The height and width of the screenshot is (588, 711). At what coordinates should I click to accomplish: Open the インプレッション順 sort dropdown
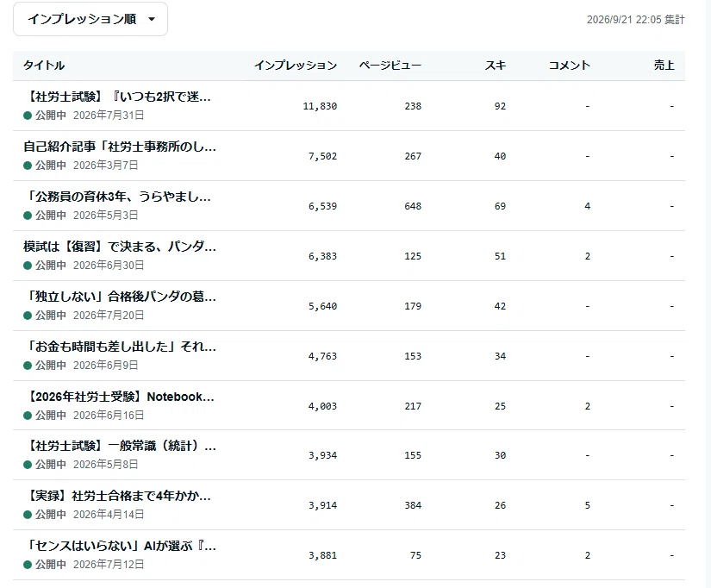[x=90, y=19]
